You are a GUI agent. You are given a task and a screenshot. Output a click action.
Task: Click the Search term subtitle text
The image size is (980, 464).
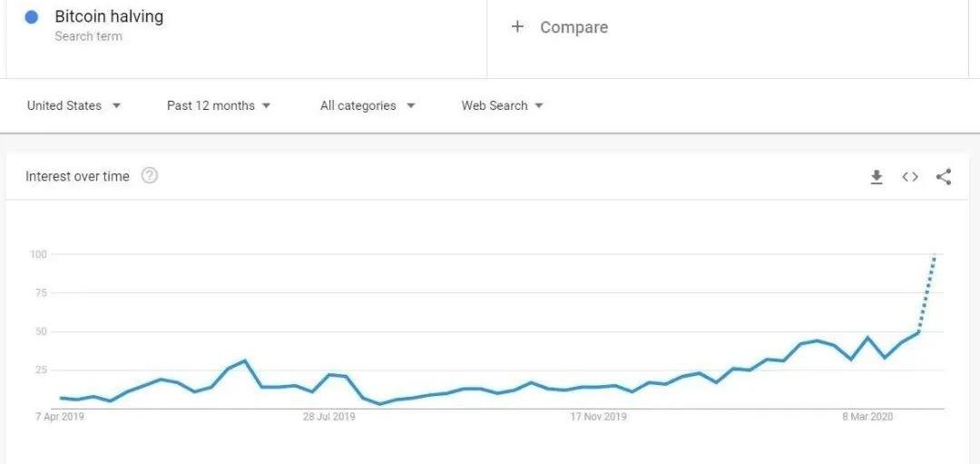88,36
